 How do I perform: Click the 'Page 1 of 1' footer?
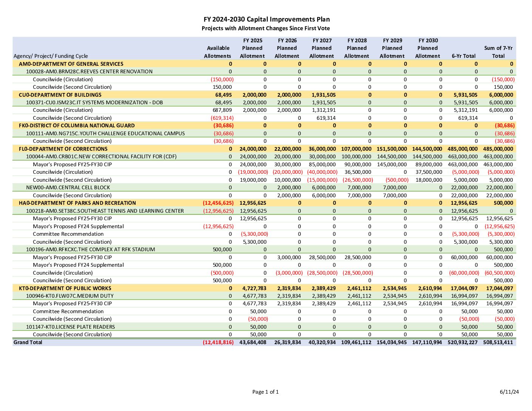pos(266,392)
